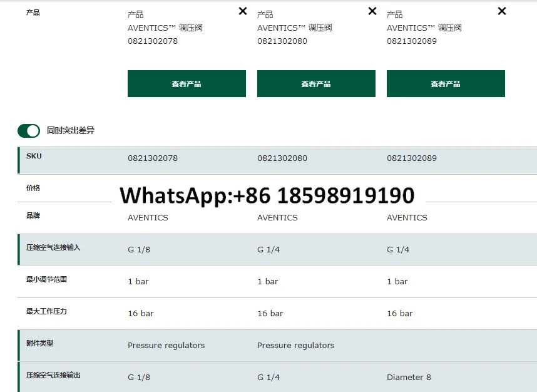Click SKU row value 0821302078
This screenshot has width=537, height=392.
[153, 158]
